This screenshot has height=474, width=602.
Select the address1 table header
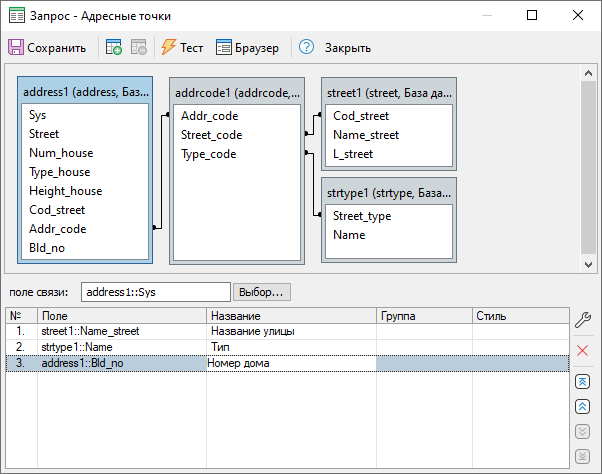[x=85, y=92]
